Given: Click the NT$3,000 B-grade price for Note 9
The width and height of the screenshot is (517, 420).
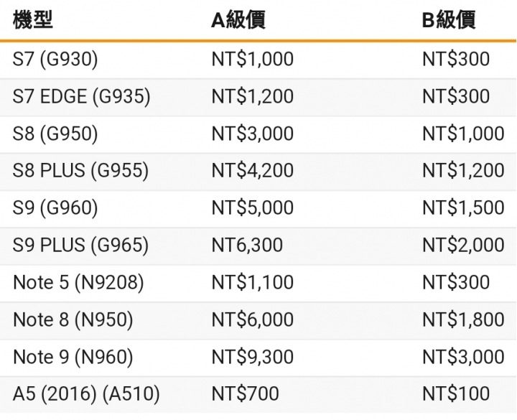Looking at the screenshot, I should (x=463, y=357).
